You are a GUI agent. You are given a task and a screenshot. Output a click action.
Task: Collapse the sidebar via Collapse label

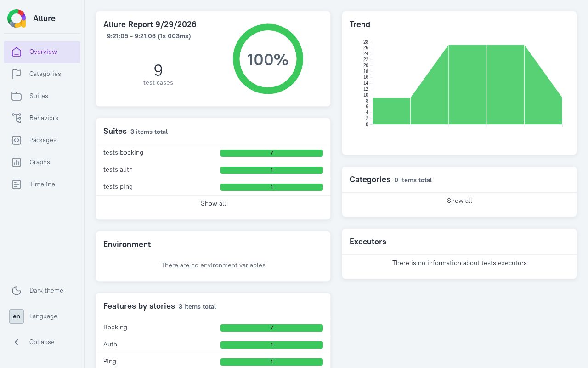pyautogui.click(x=42, y=342)
